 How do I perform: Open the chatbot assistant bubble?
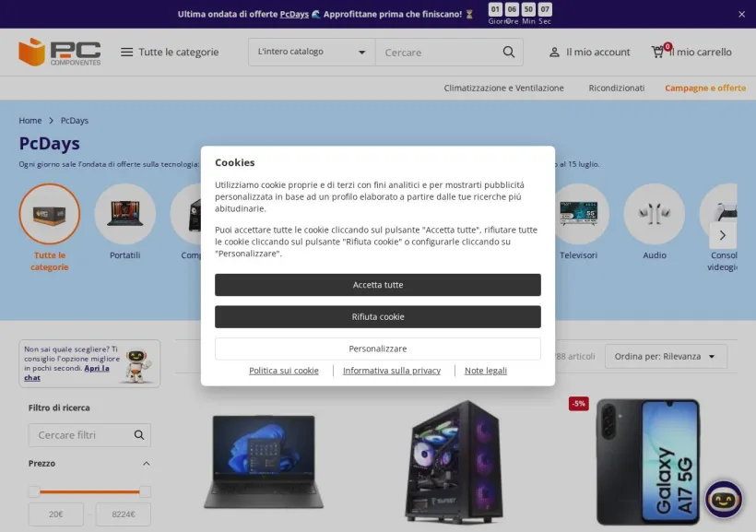[x=724, y=500]
